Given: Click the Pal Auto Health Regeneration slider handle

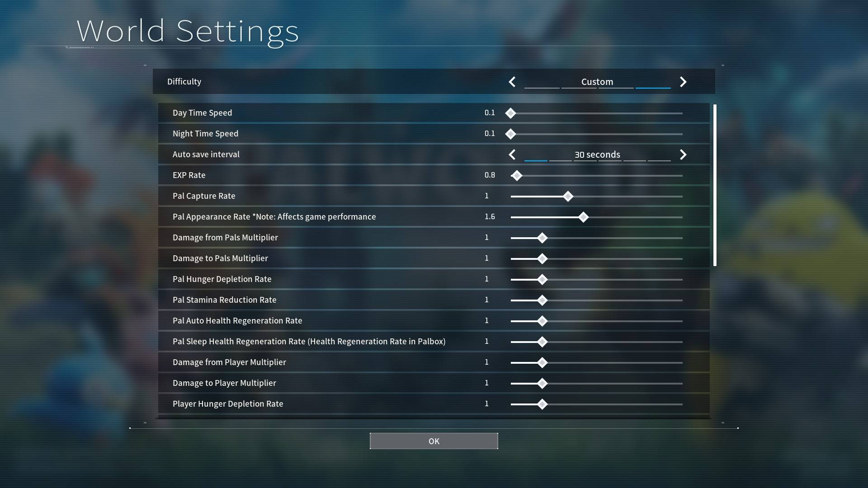Looking at the screenshot, I should [542, 321].
